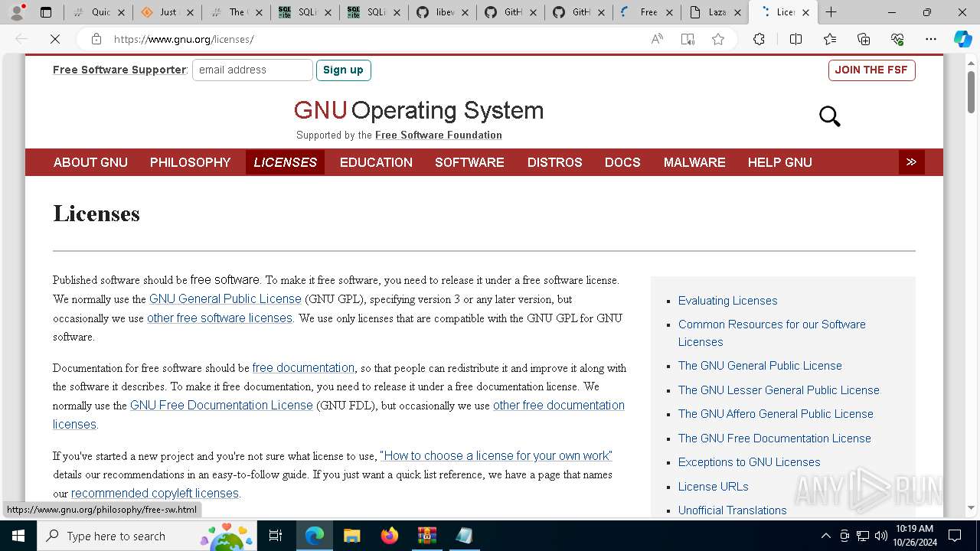Viewport: 980px width, 551px height.
Task: Open tab actions menu icon
Action: pyautogui.click(x=46, y=12)
